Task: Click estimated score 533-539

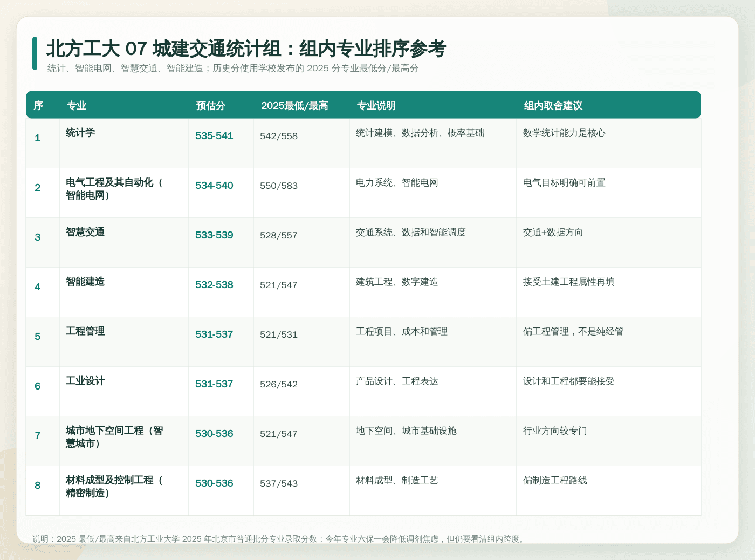Action: (x=214, y=235)
